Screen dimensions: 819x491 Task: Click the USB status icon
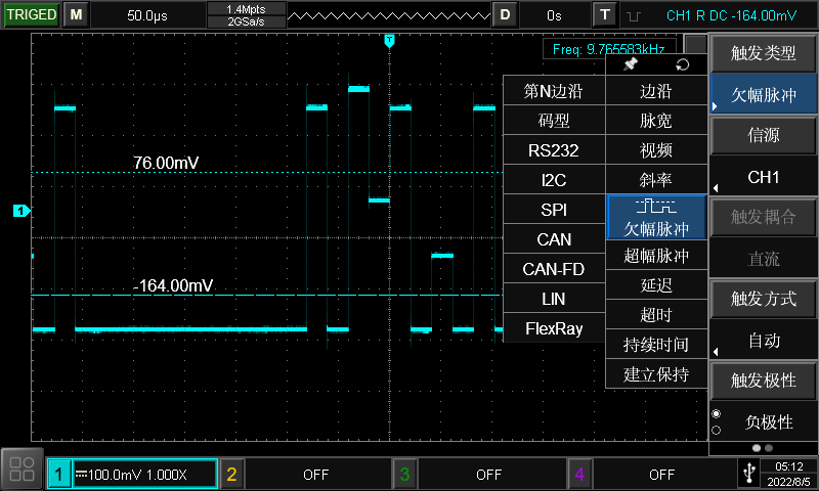click(747, 471)
